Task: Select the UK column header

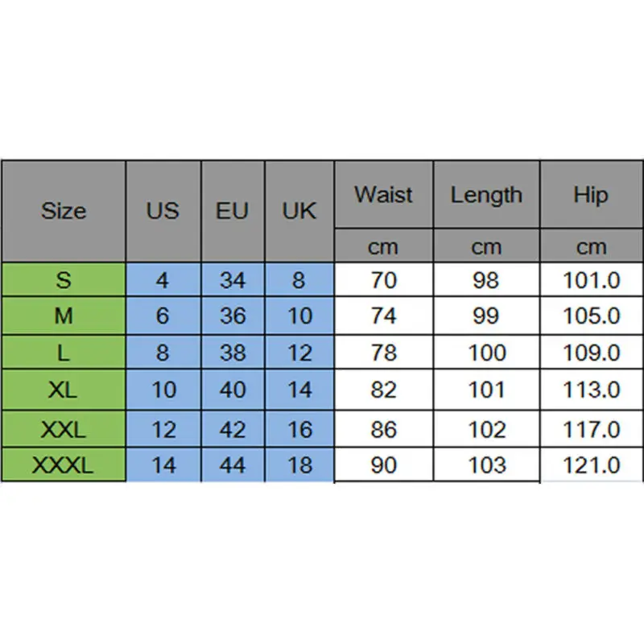Action: click(299, 211)
